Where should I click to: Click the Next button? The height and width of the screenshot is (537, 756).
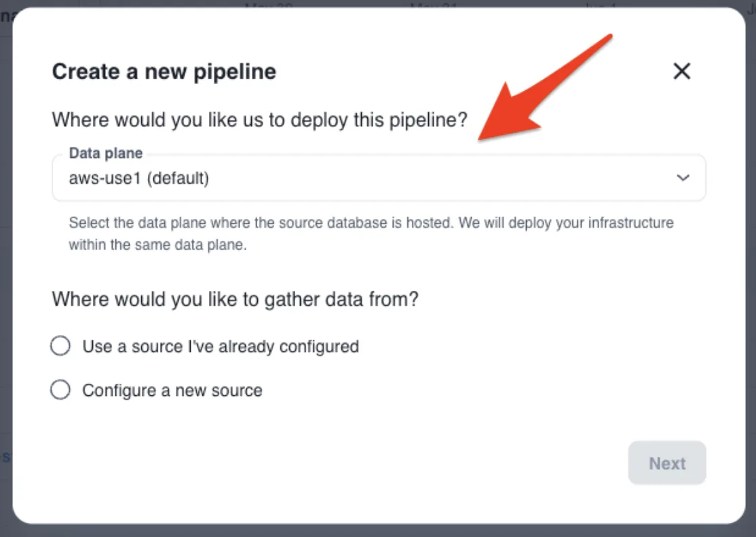pos(667,463)
